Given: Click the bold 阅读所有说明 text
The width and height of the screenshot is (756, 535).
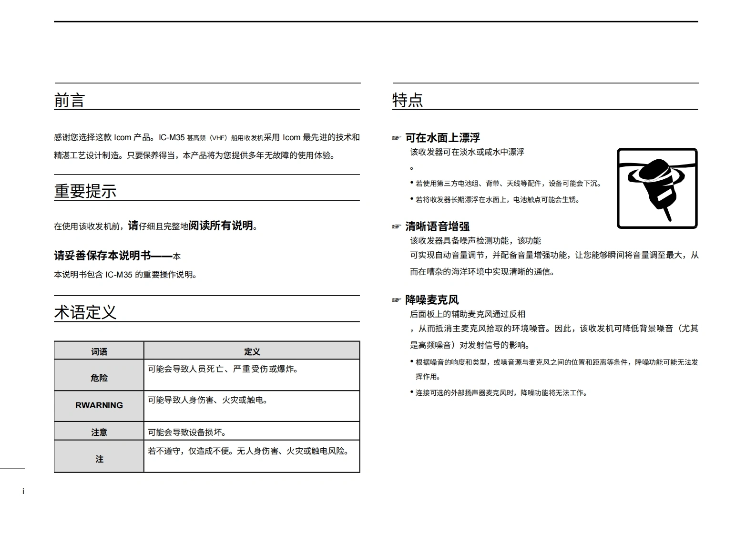Looking at the screenshot, I should coord(221,226).
